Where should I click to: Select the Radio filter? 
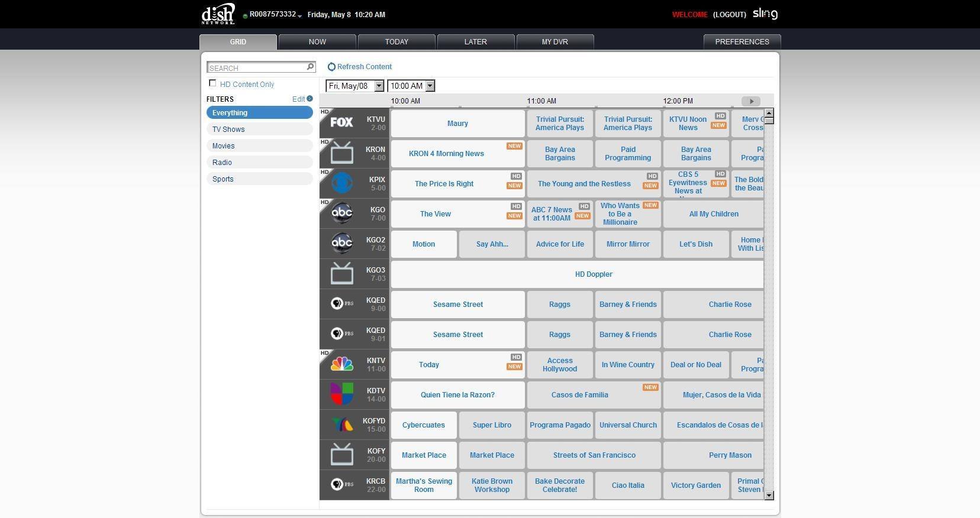(260, 162)
